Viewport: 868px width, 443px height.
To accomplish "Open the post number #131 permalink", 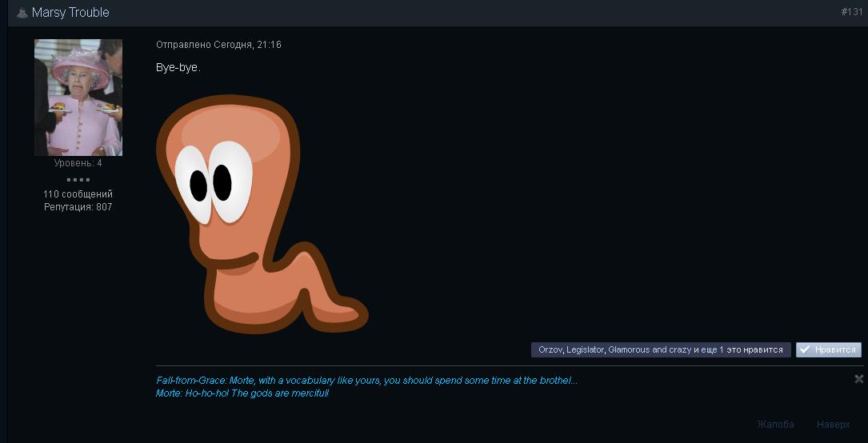I will tap(851, 12).
